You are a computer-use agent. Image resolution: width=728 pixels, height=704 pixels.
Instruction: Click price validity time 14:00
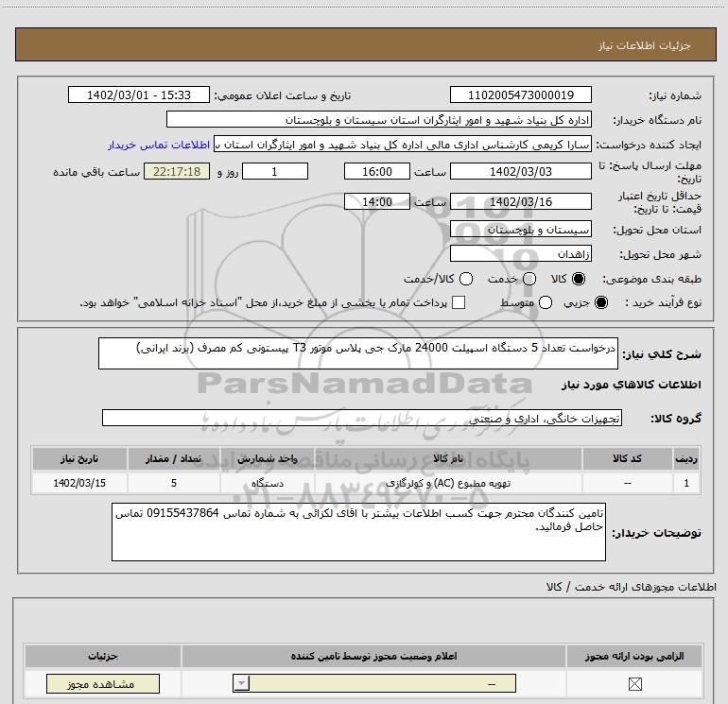(x=377, y=202)
